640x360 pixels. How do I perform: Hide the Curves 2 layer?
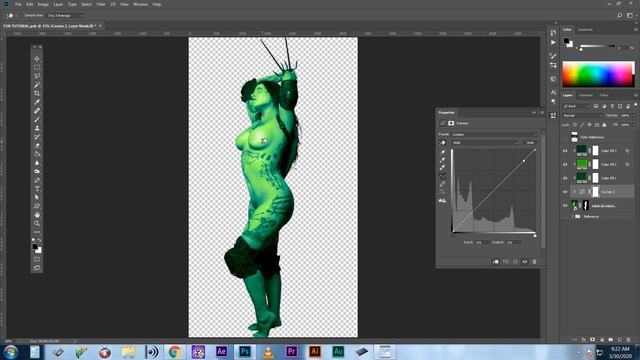pos(565,192)
